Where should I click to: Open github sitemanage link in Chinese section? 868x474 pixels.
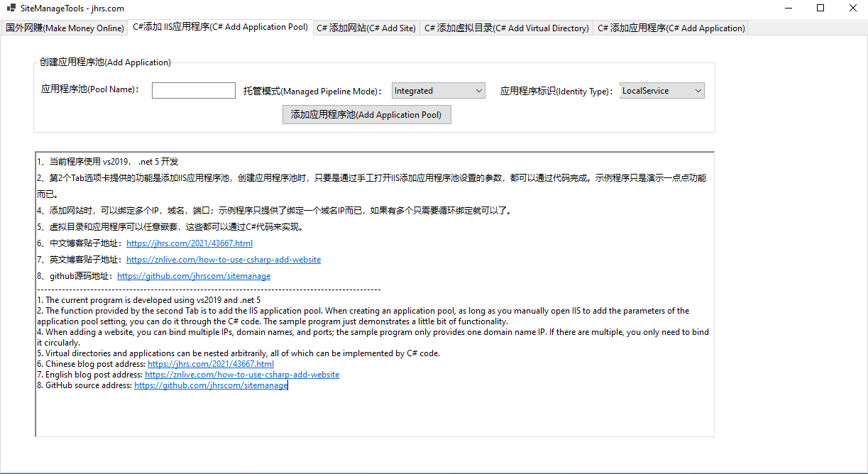coord(194,276)
